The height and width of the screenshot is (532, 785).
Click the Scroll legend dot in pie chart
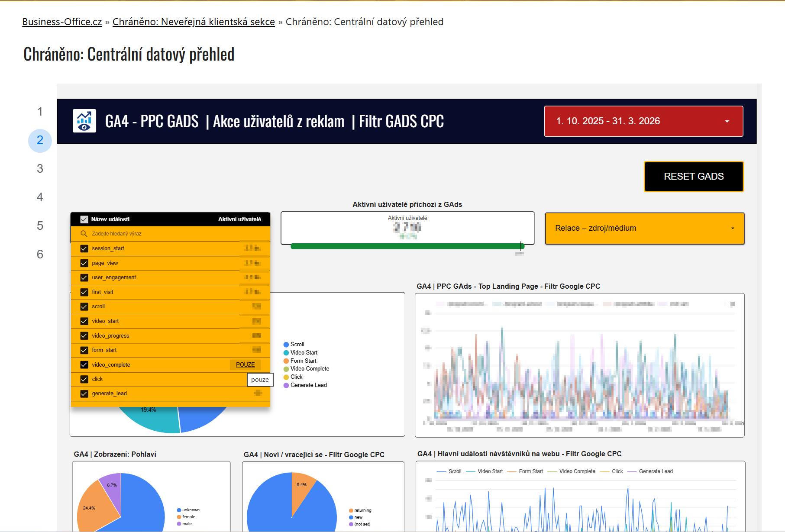pyautogui.click(x=286, y=345)
